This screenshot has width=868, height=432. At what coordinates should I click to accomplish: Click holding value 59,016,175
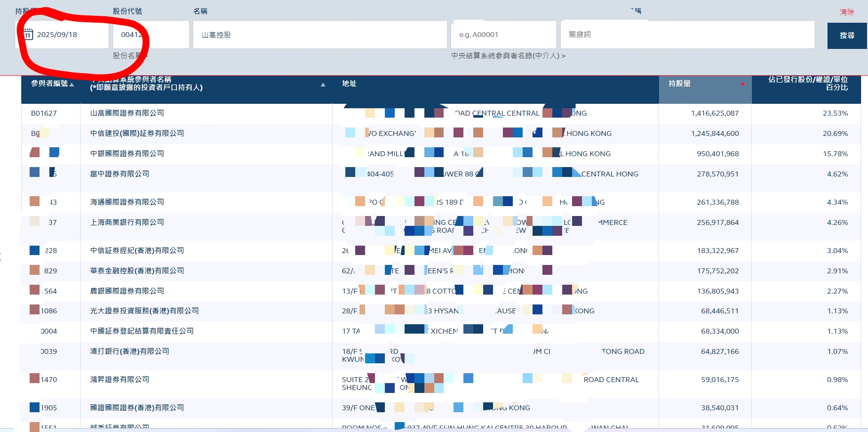[720, 380]
